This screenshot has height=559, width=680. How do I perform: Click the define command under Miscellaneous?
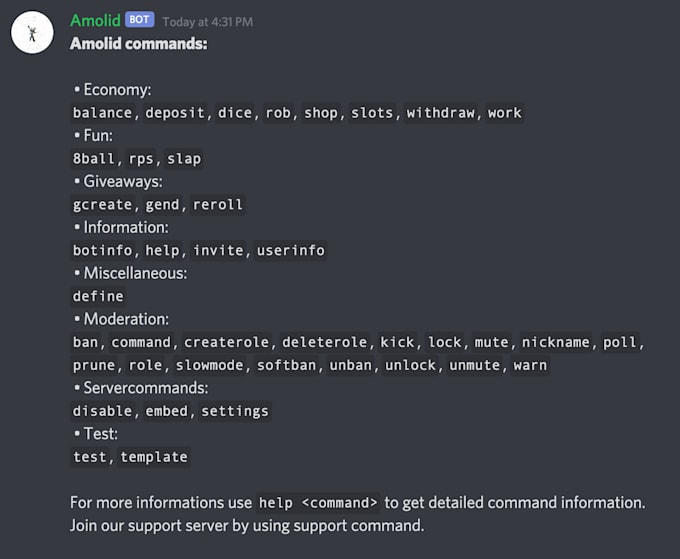(98, 297)
